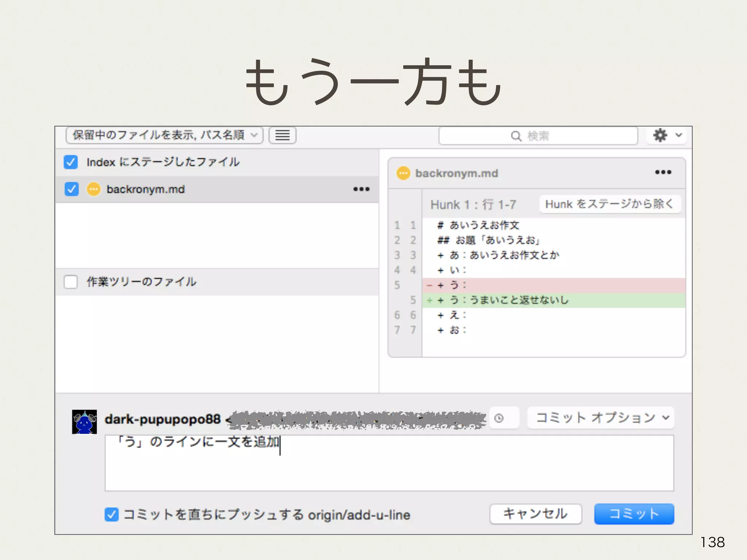Disable push immediately to origin/add-u-line checkbox
Screen dimensions: 747x560
coord(112,514)
